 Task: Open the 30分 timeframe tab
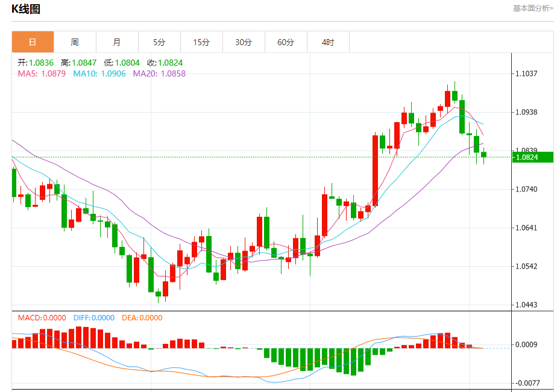244,42
